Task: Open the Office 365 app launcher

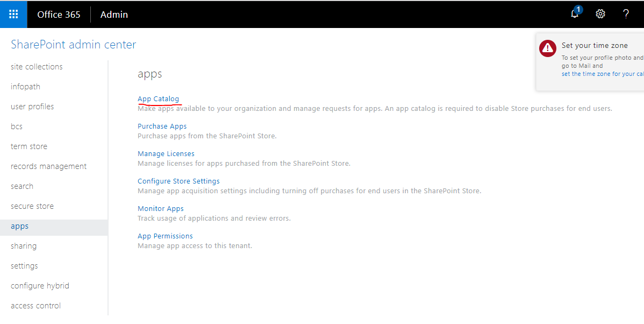Action: tap(13, 14)
